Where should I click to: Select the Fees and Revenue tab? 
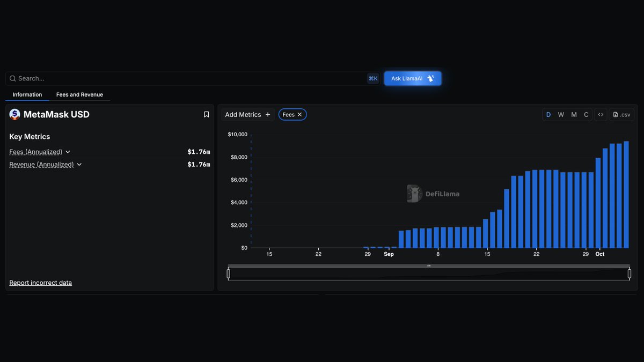point(79,95)
